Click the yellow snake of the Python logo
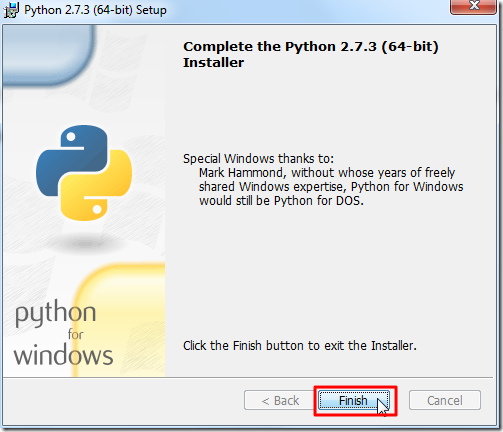This screenshot has width=503, height=432. pos(96,185)
